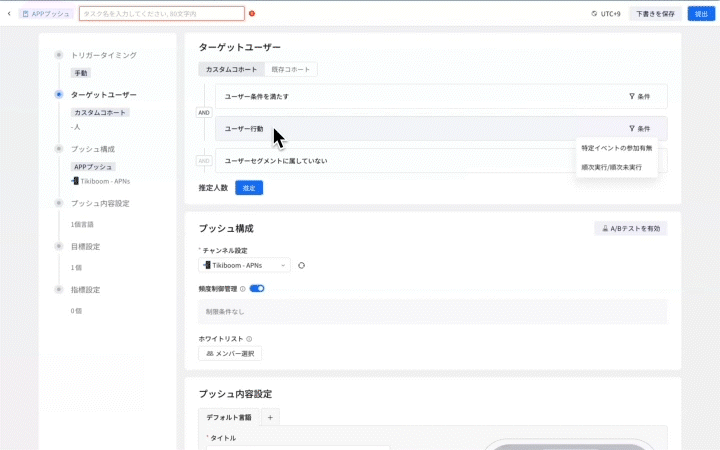Go to 目標設定 step in sidebar
This screenshot has height=450, width=720.
coord(85,247)
